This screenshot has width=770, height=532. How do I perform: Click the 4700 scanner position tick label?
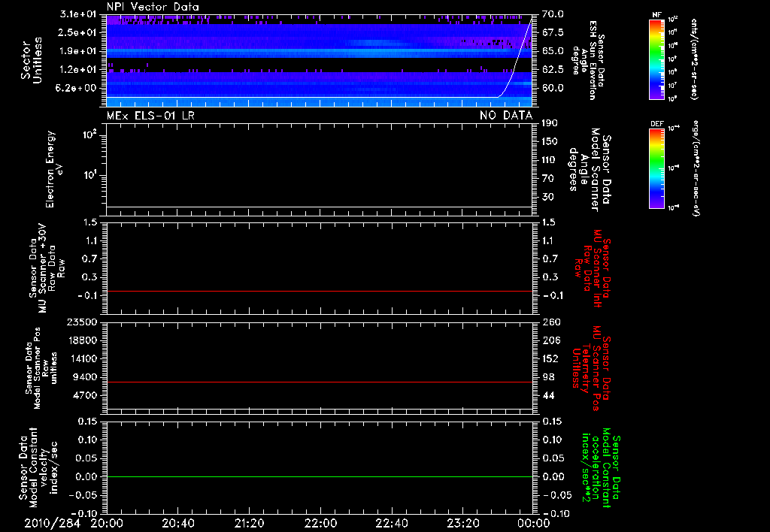click(86, 395)
